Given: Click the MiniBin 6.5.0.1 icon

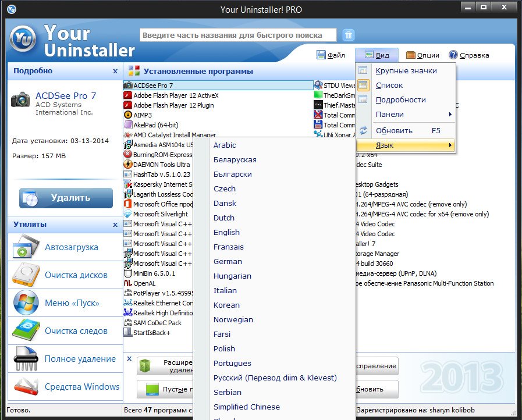Looking at the screenshot, I should [128, 273].
